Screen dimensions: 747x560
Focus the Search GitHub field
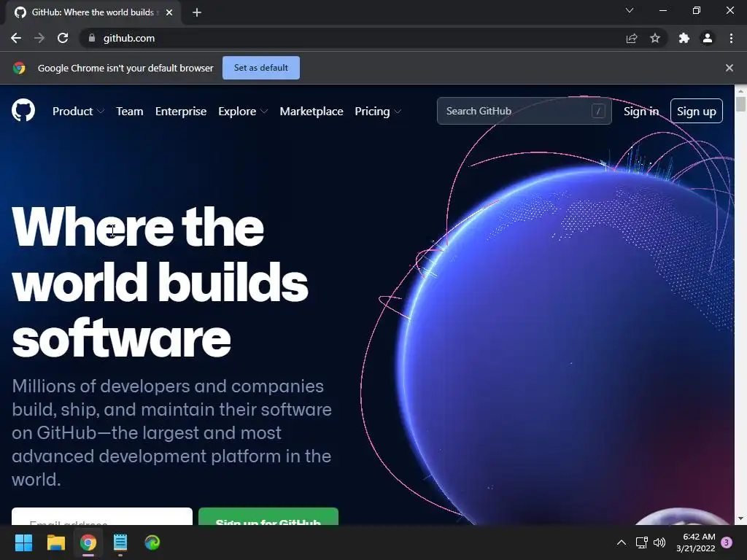point(524,111)
